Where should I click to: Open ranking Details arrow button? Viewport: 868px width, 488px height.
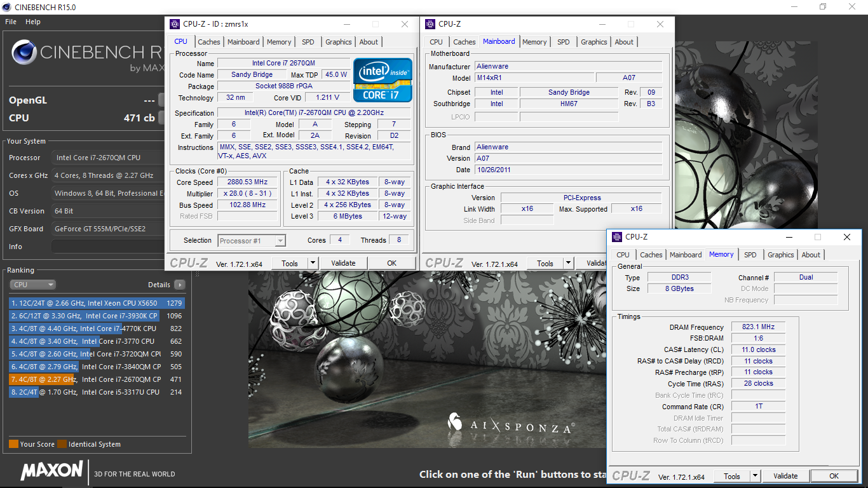click(x=180, y=285)
